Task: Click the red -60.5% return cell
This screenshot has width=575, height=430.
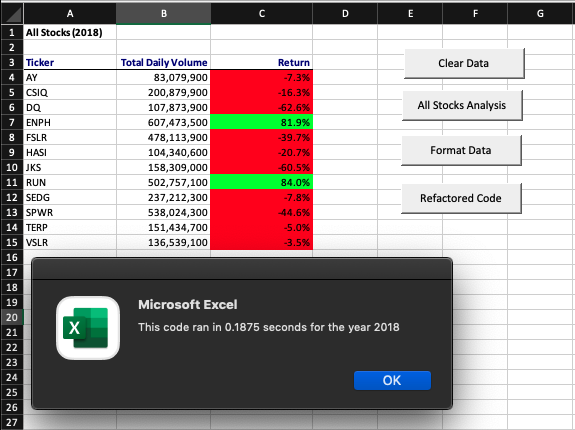Action: click(x=261, y=168)
